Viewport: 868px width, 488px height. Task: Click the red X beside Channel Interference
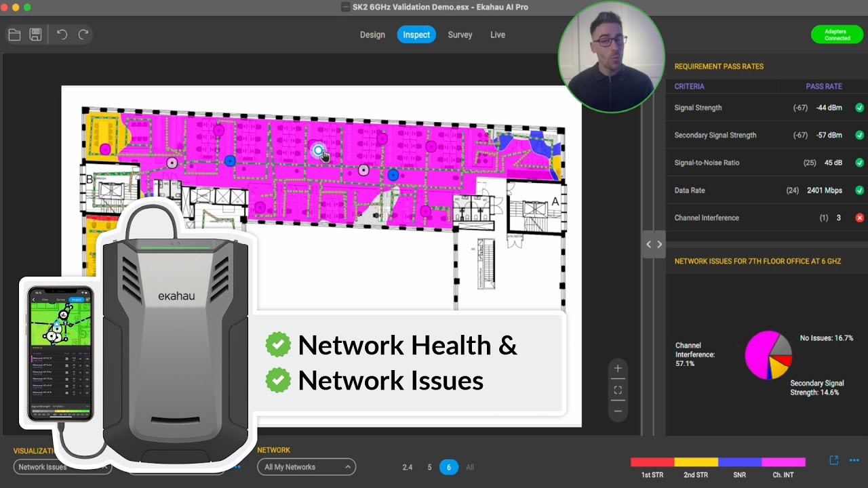click(x=859, y=218)
